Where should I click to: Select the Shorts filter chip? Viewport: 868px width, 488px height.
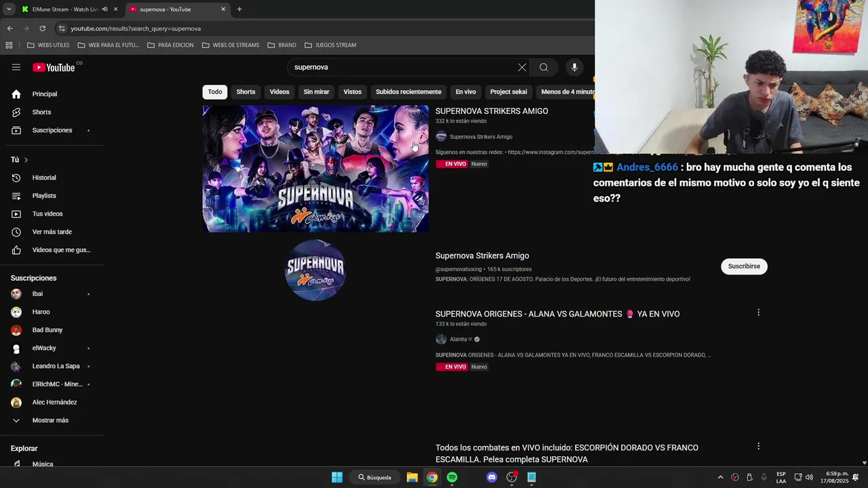pos(245,92)
